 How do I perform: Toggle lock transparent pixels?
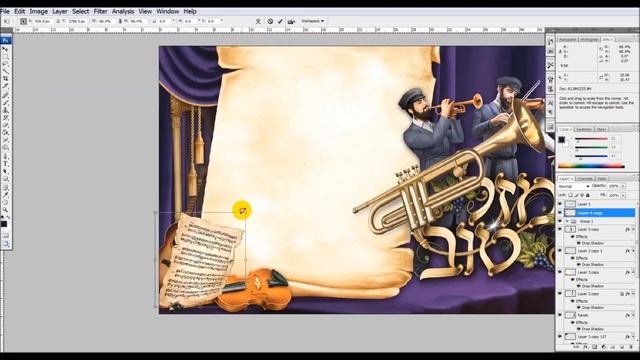tap(571, 195)
